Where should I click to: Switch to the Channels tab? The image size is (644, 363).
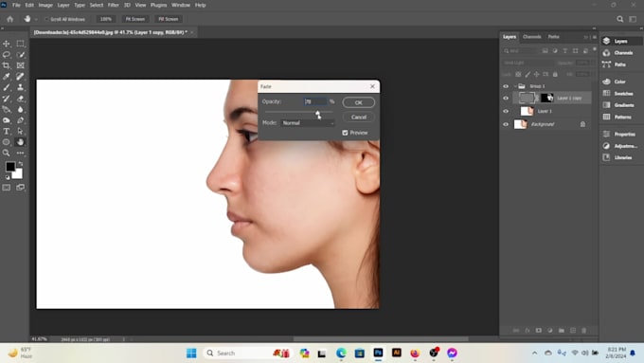point(532,37)
